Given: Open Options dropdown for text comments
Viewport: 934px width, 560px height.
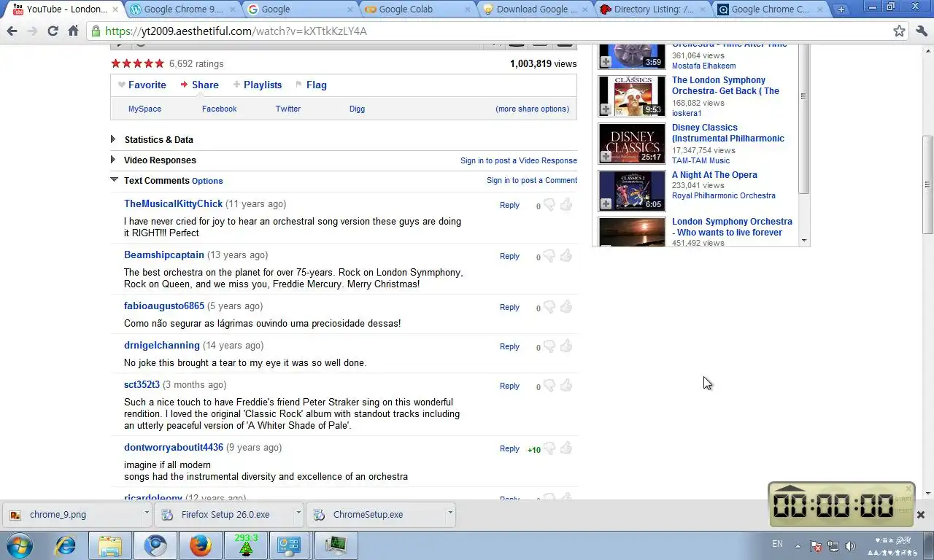Looking at the screenshot, I should pyautogui.click(x=207, y=181).
